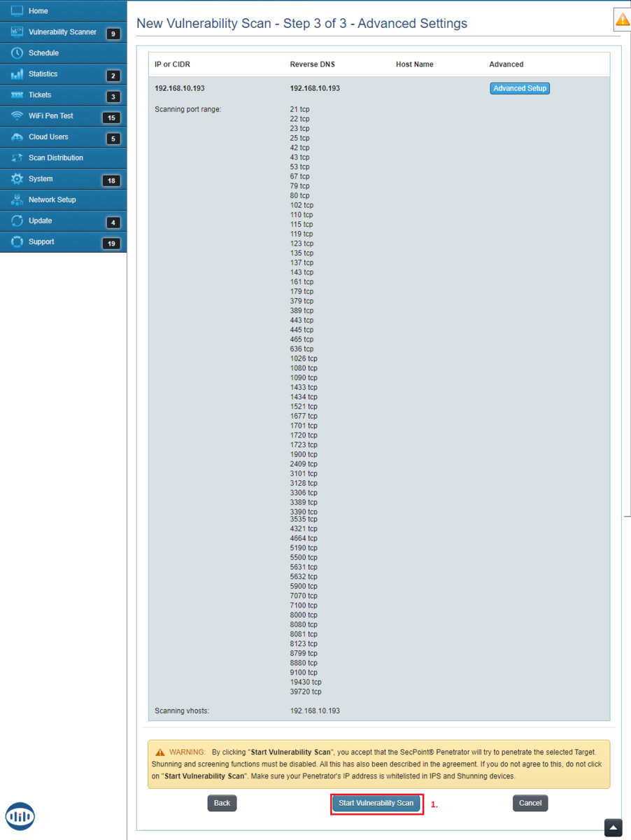The height and width of the screenshot is (840, 631).
Task: Cancel the new vulnerability scan
Action: coord(530,803)
